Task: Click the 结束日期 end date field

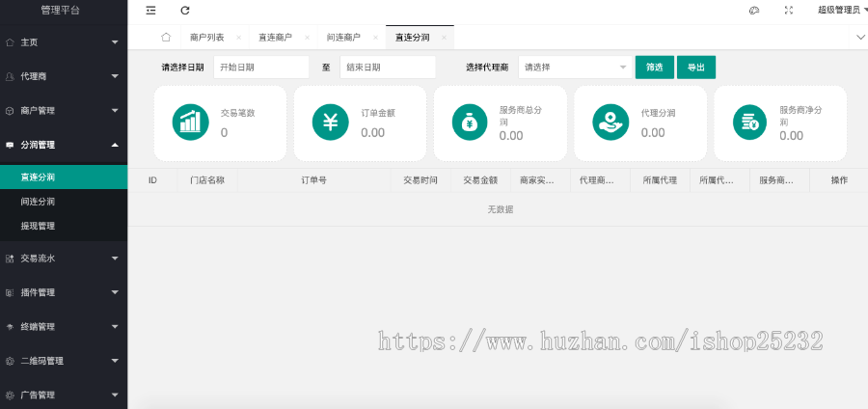Action: [388, 68]
